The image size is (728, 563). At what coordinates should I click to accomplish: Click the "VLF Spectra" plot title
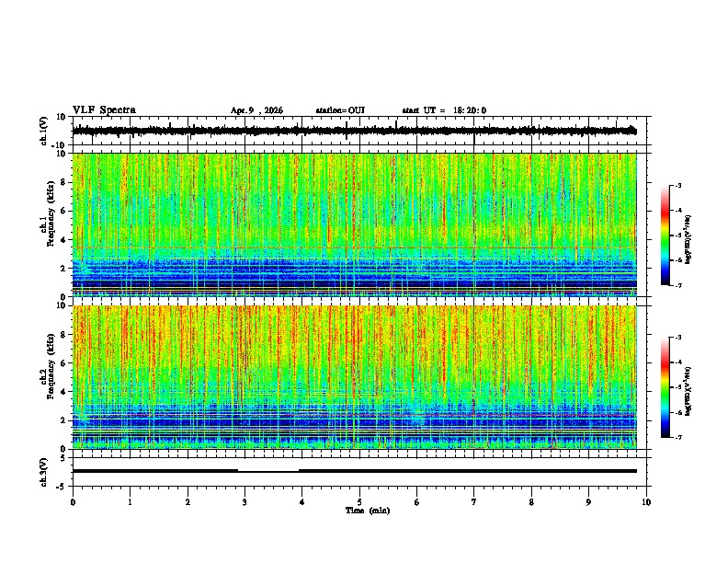coord(104,110)
